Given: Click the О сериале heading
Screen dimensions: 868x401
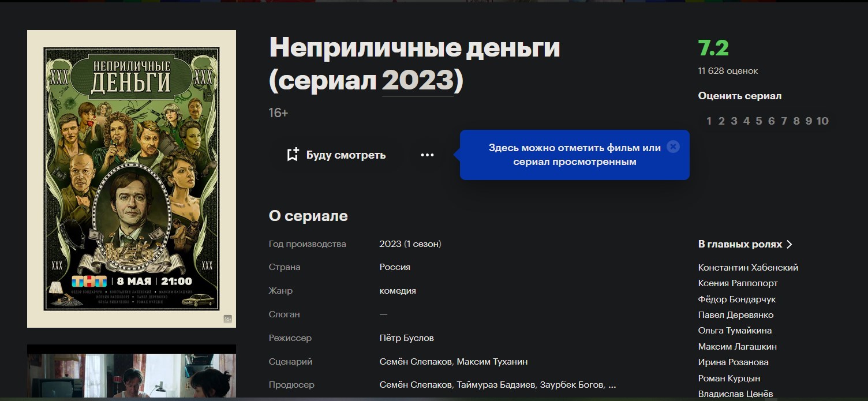Looking at the screenshot, I should click(308, 216).
